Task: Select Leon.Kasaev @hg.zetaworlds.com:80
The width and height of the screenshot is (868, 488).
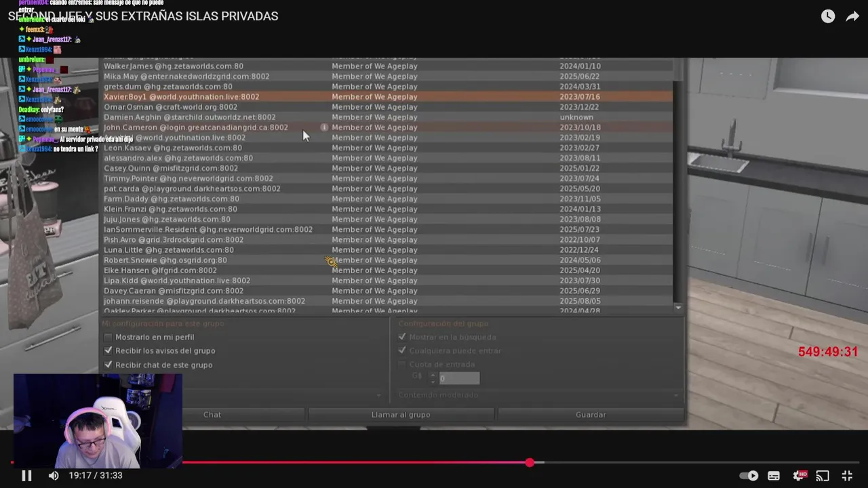Action: (x=387, y=148)
